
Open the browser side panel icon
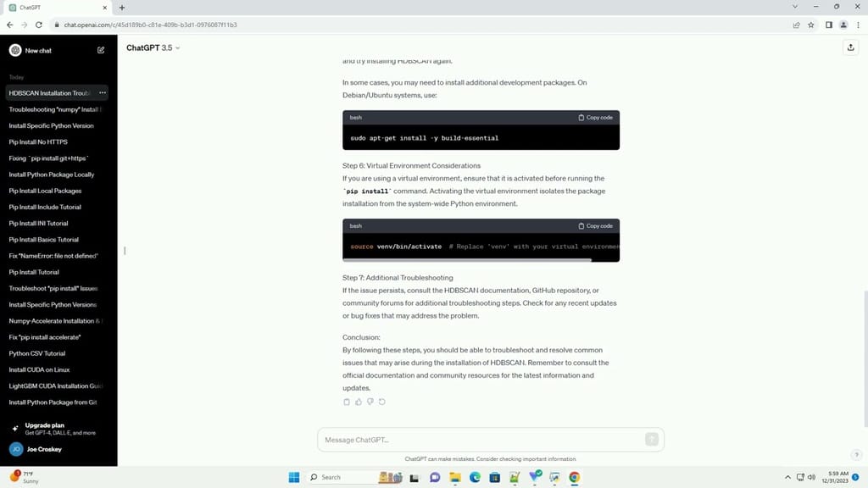(x=828, y=25)
